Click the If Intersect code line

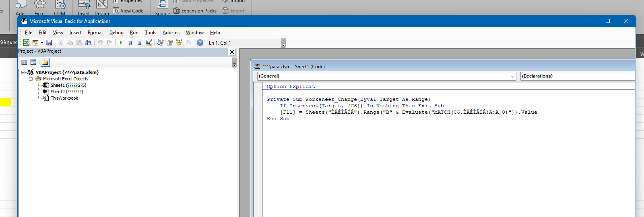click(362, 106)
